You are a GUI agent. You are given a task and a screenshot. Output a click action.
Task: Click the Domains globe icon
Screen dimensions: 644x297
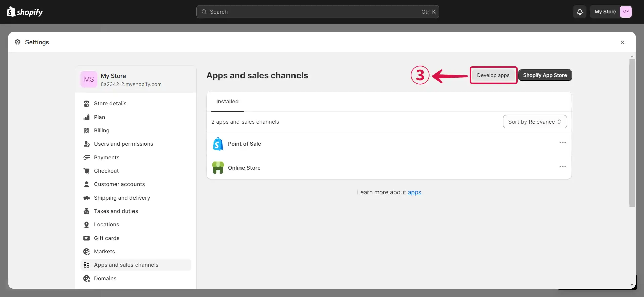click(x=87, y=278)
